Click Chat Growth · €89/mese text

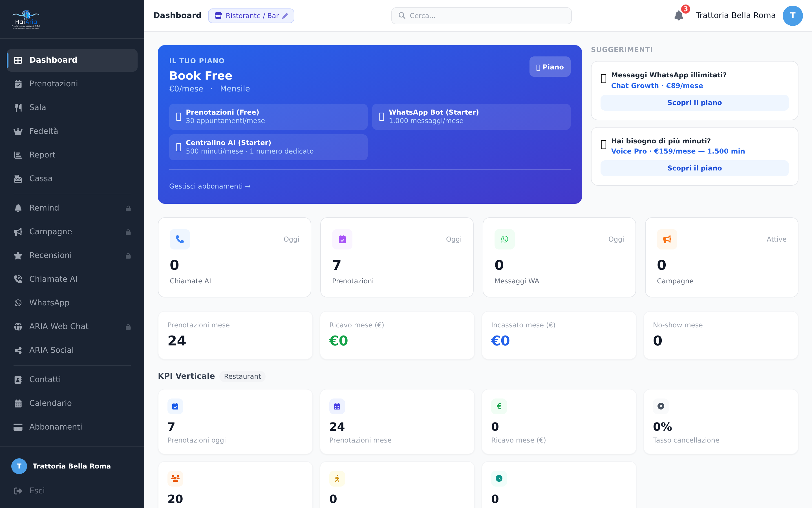point(657,86)
